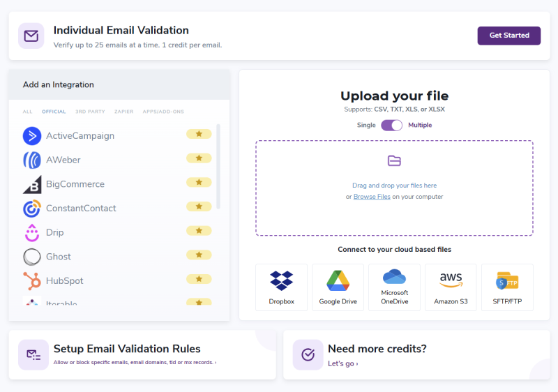Connect Google Drive cloud files

338,287
